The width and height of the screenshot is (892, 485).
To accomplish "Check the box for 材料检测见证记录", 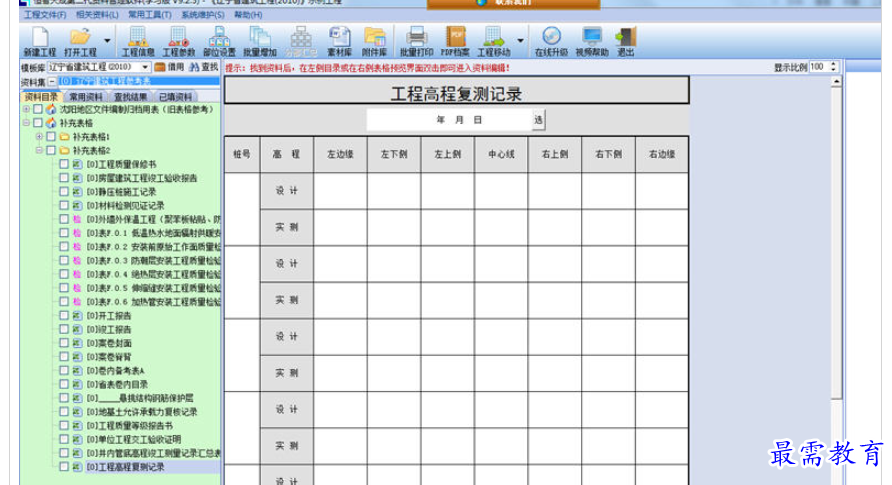I will [64, 205].
